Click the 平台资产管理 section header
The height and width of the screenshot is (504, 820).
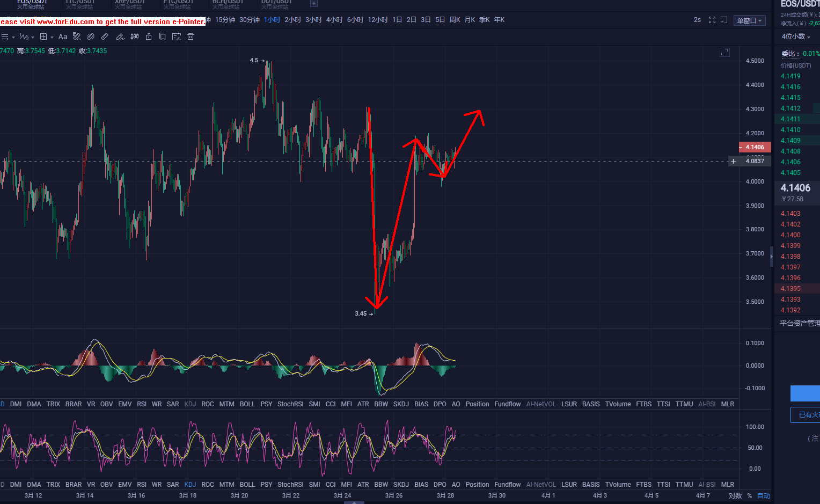[800, 323]
